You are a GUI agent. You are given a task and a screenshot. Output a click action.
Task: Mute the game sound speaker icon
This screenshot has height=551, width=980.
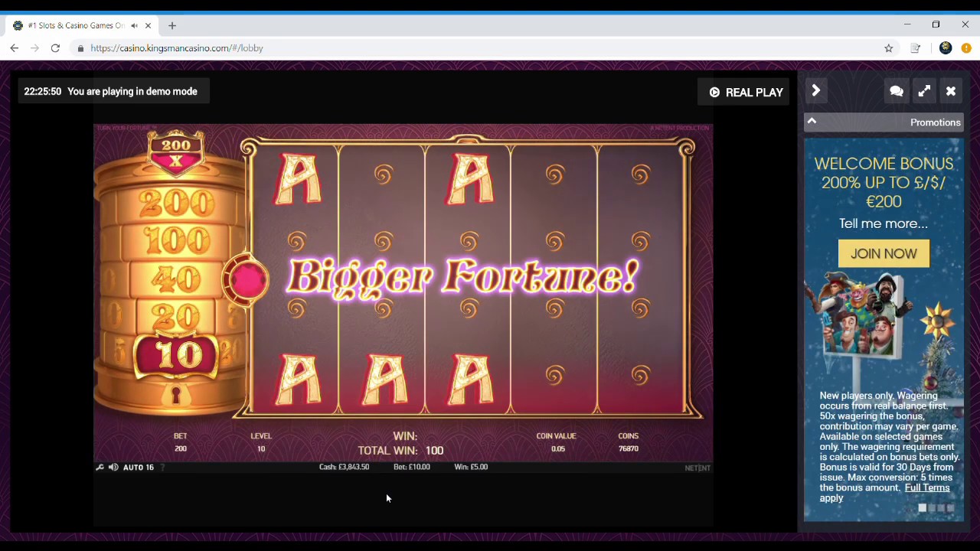click(113, 467)
